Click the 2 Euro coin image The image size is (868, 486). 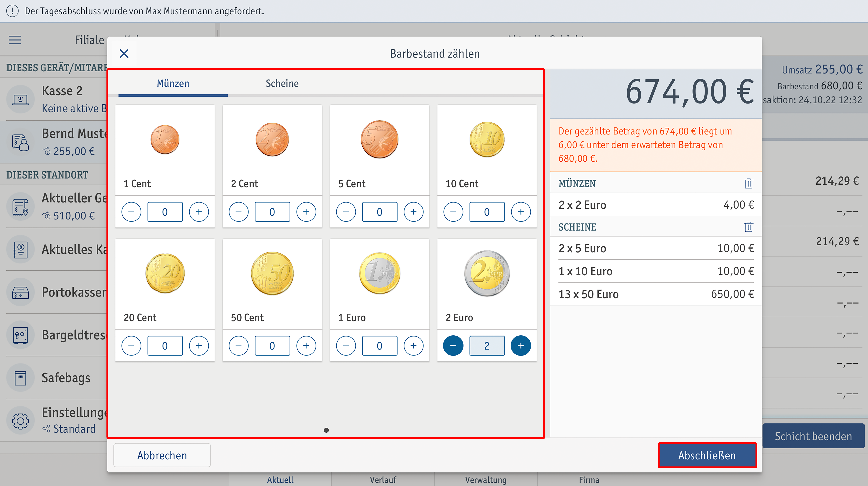[x=487, y=273]
